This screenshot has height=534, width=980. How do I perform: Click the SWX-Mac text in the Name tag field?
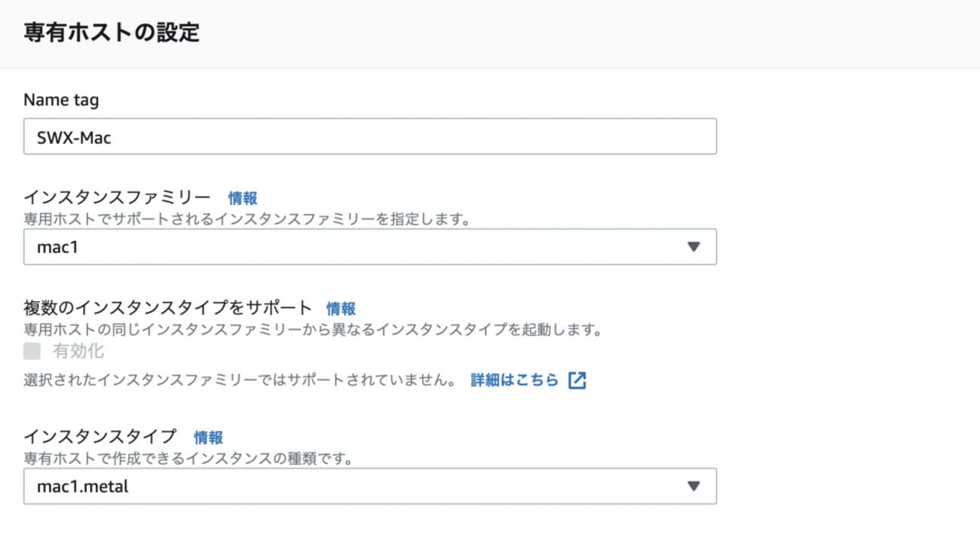tap(74, 137)
